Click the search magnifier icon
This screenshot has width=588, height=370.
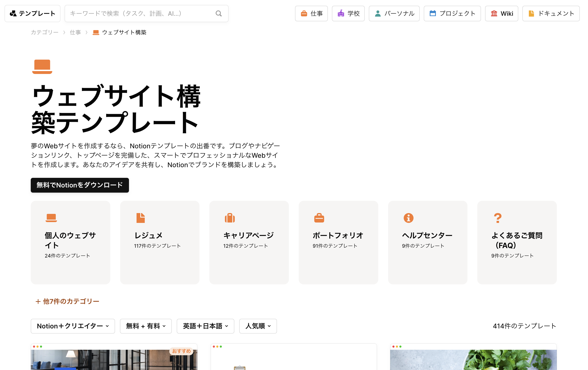coord(219,14)
